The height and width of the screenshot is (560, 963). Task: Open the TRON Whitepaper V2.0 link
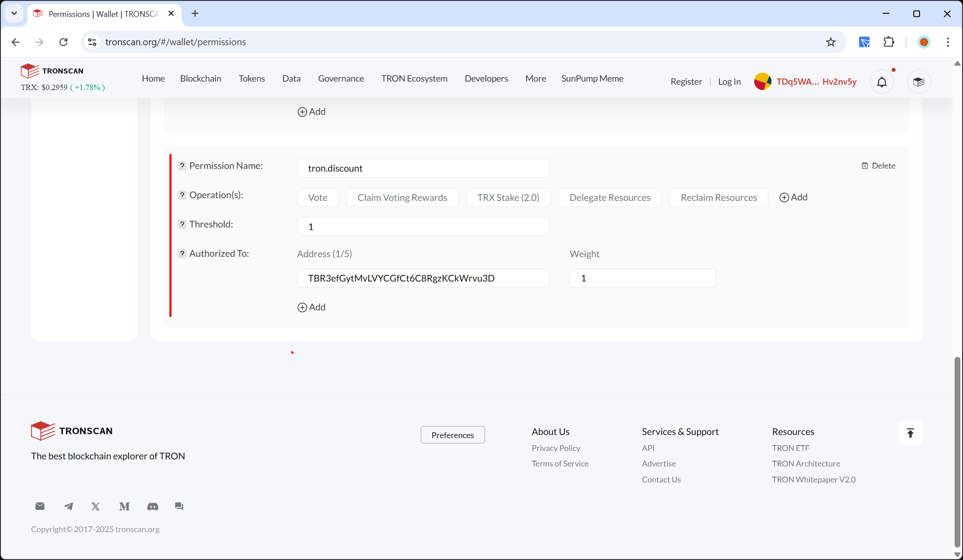pos(814,480)
